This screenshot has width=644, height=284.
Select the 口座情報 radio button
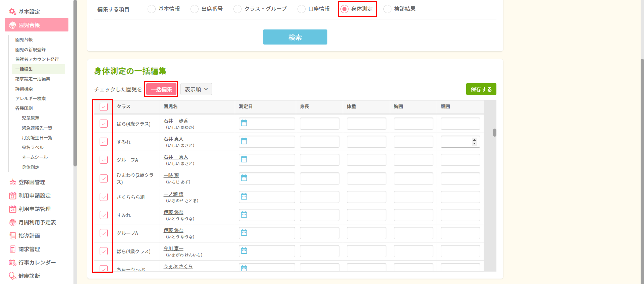click(x=301, y=9)
